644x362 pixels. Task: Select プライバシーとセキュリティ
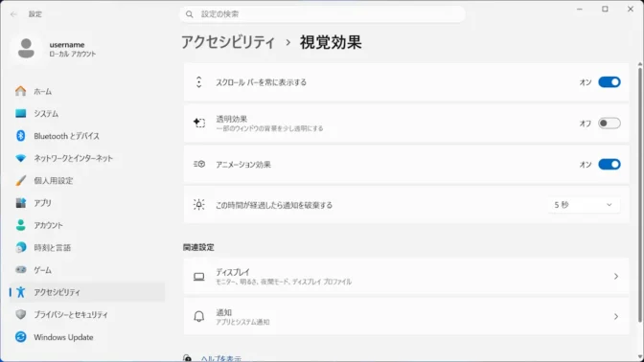pos(87,314)
